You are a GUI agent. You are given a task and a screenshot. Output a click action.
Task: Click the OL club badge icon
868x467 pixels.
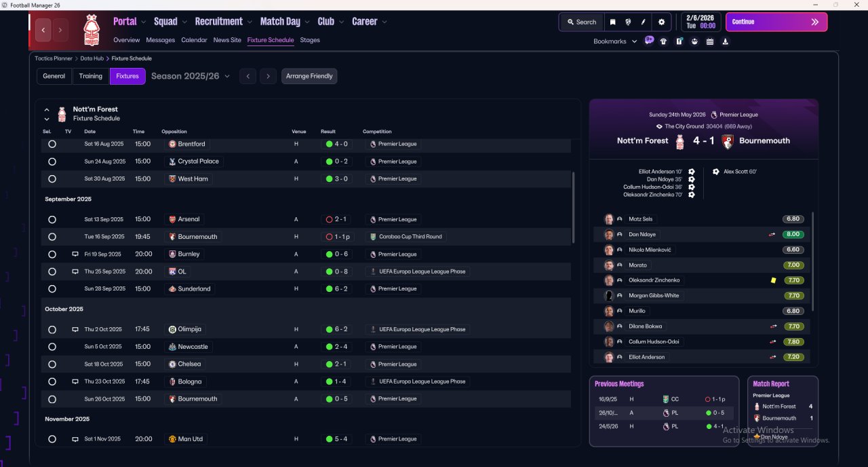coord(172,272)
